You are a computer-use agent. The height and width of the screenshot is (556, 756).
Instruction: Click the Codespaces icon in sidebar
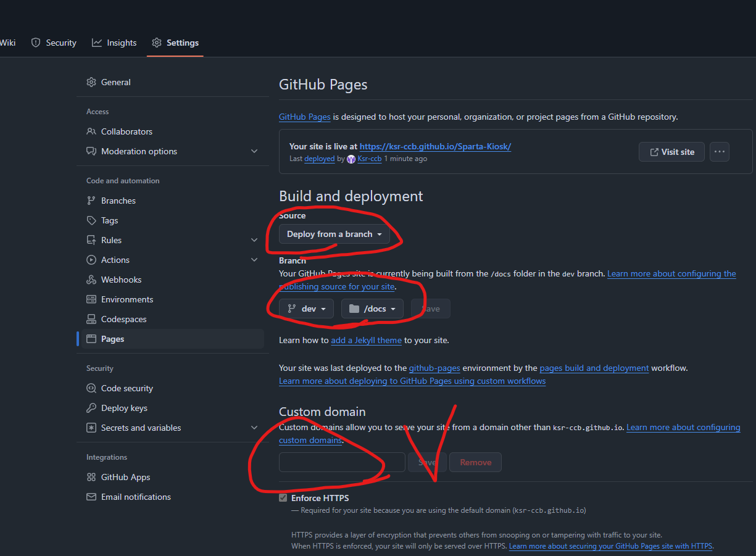point(91,319)
